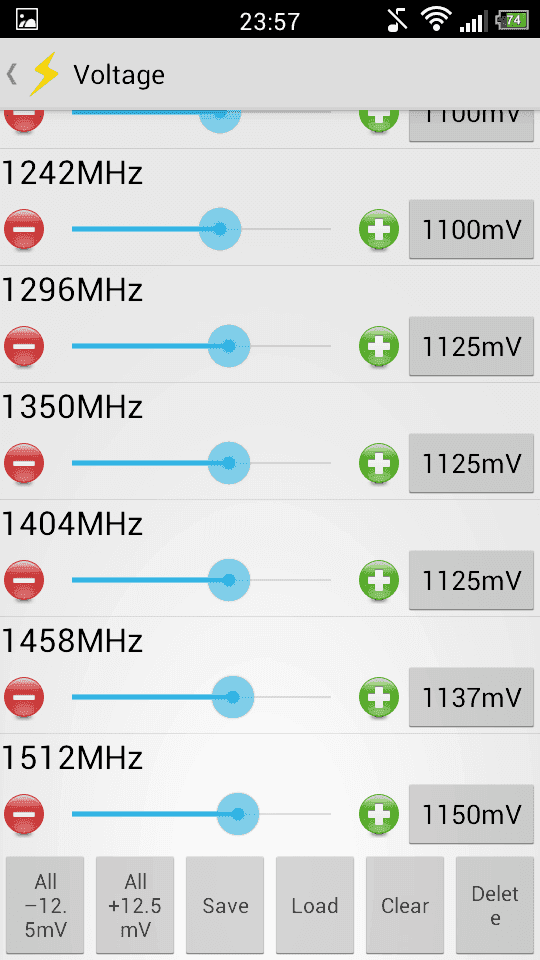Tap the red minus icon for 1512MHz
Image resolution: width=540 pixels, height=960 pixels.
(24, 814)
